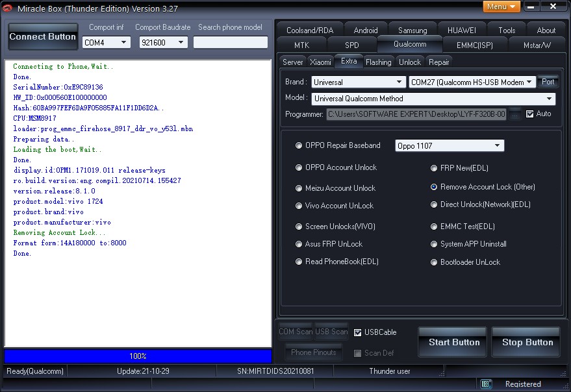Select EMMC Test(EDL) option

(434, 227)
